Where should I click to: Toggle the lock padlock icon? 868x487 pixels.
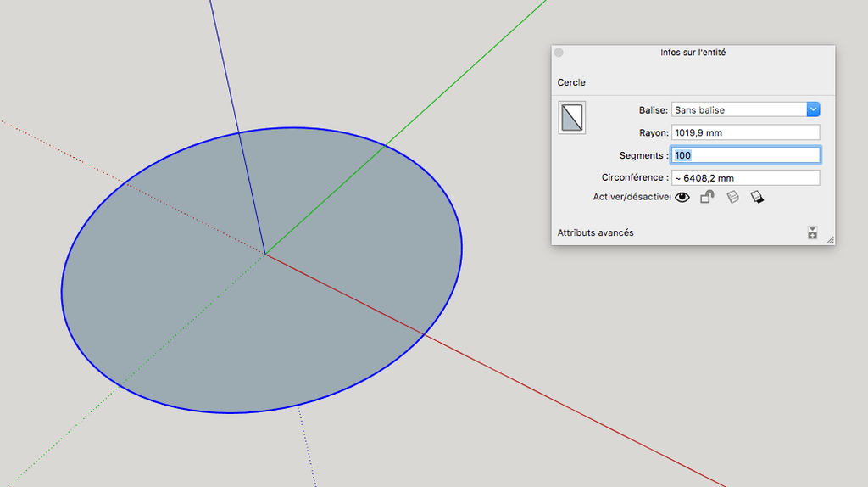[x=707, y=197]
